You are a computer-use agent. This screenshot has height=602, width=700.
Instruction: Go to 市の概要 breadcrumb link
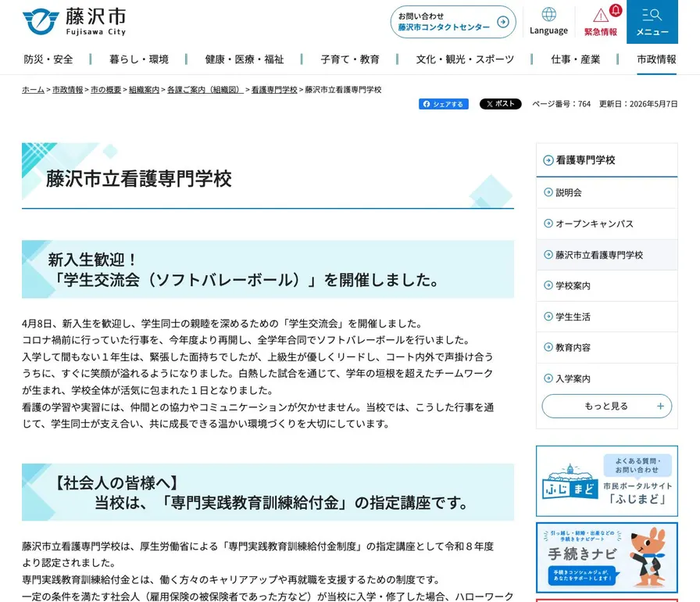point(105,90)
